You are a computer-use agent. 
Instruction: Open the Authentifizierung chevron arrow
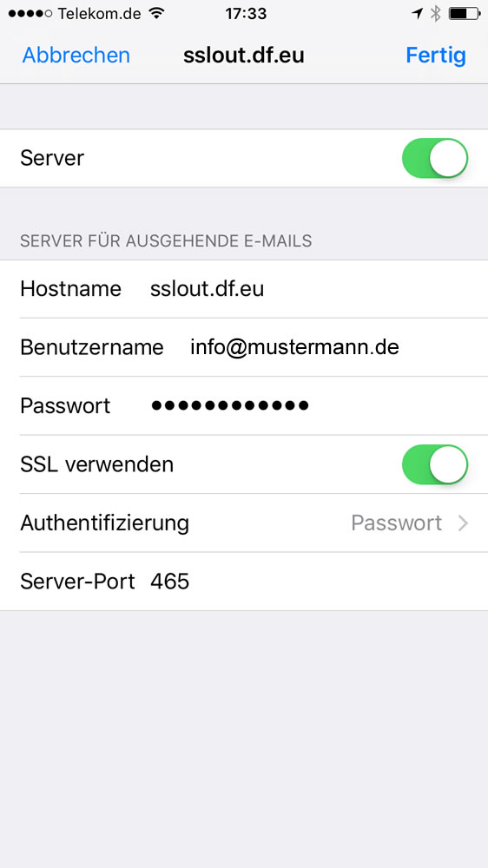coord(463,523)
